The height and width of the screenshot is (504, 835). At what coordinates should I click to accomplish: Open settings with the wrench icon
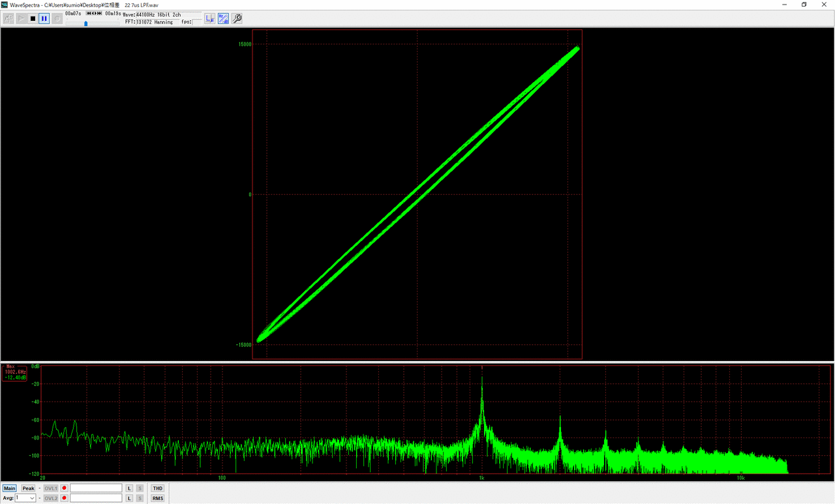(x=237, y=18)
